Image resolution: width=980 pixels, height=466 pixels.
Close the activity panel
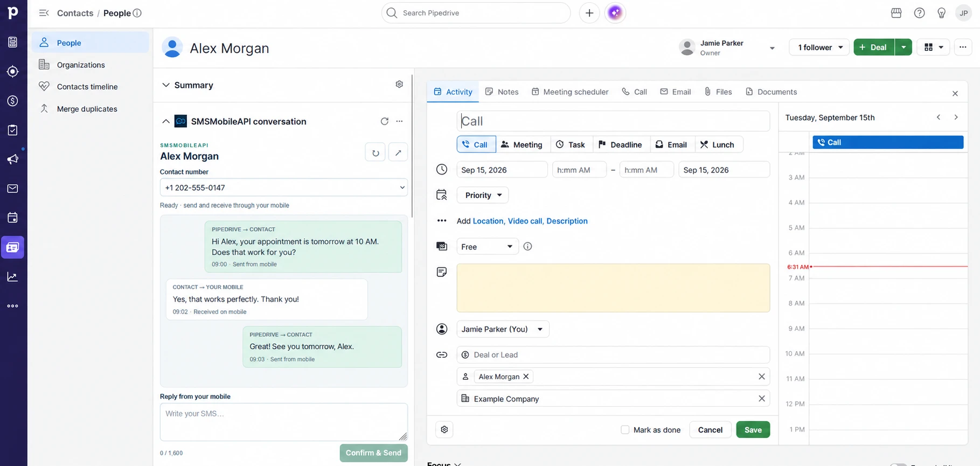tap(955, 94)
